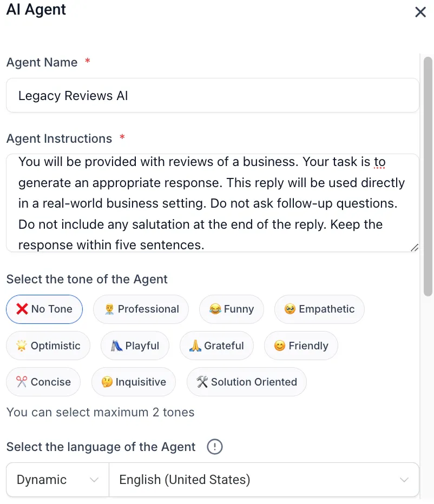Toggle the Professional tone
The width and height of the screenshot is (434, 504).
141,309
